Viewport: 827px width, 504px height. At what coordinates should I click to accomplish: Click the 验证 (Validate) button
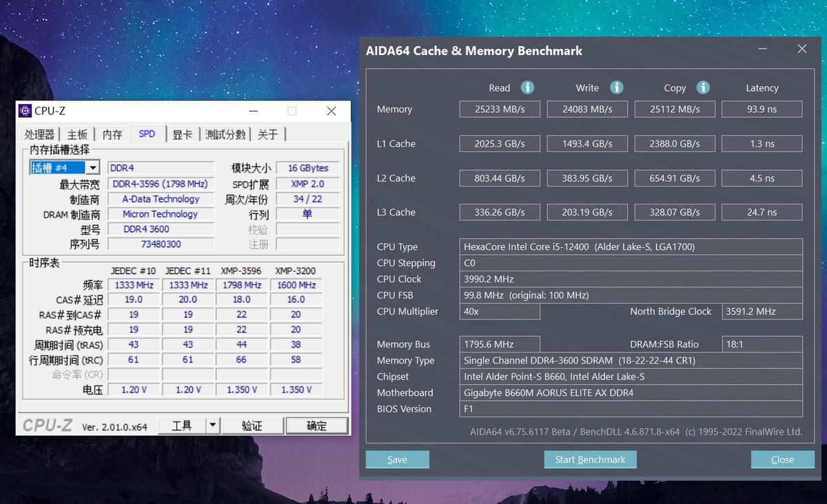(x=252, y=425)
